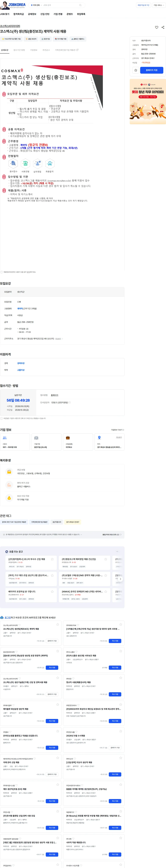The width and height of the screenshot is (166, 868).
Task: Click 홈페이지 지원 on 2026년 9월 수시채용 card
Action: click(x=115, y=748)
